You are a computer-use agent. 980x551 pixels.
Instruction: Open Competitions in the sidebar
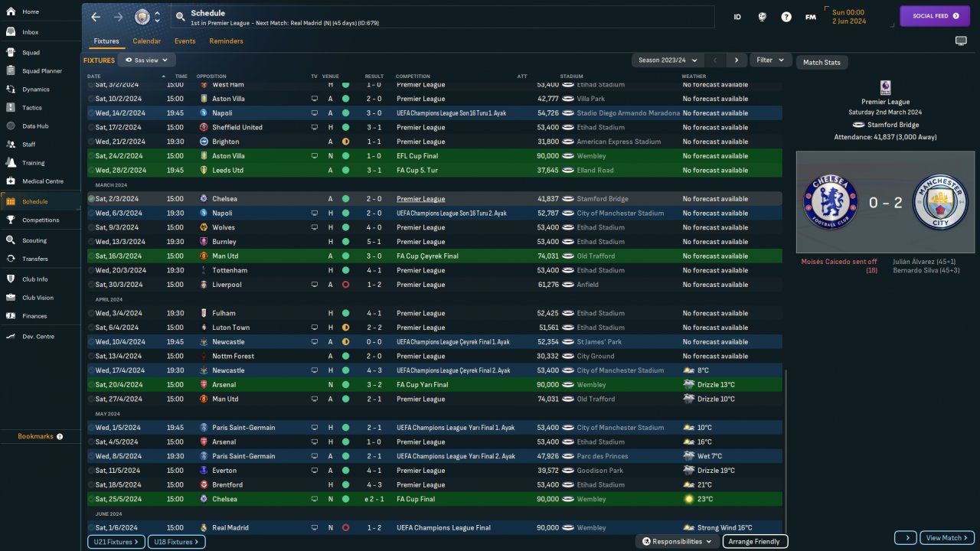point(40,220)
